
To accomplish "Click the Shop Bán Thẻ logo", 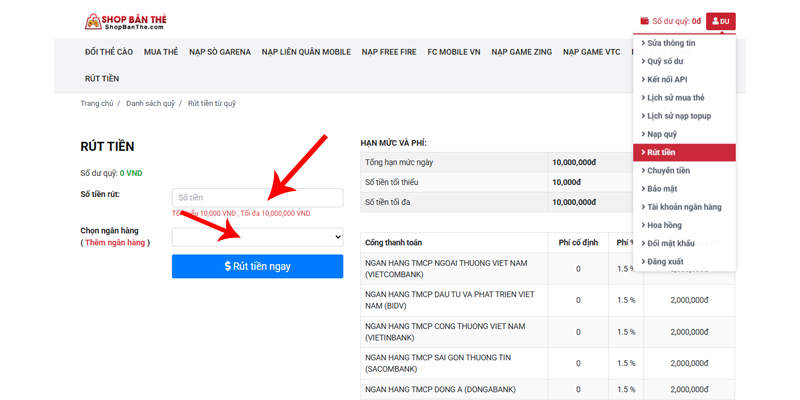I will point(126,21).
